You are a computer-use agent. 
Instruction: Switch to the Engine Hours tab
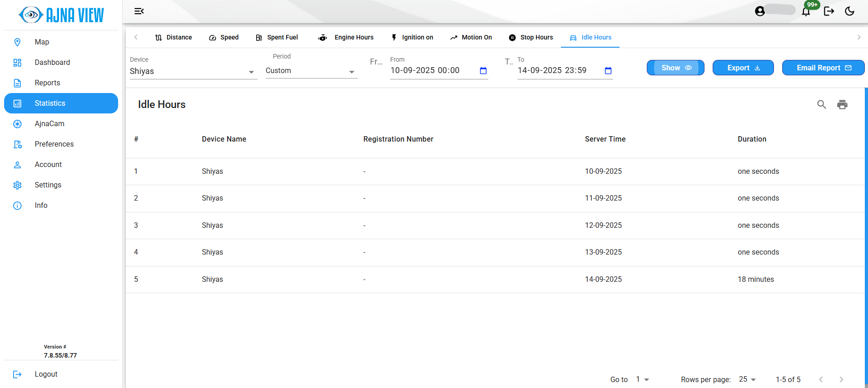(346, 38)
